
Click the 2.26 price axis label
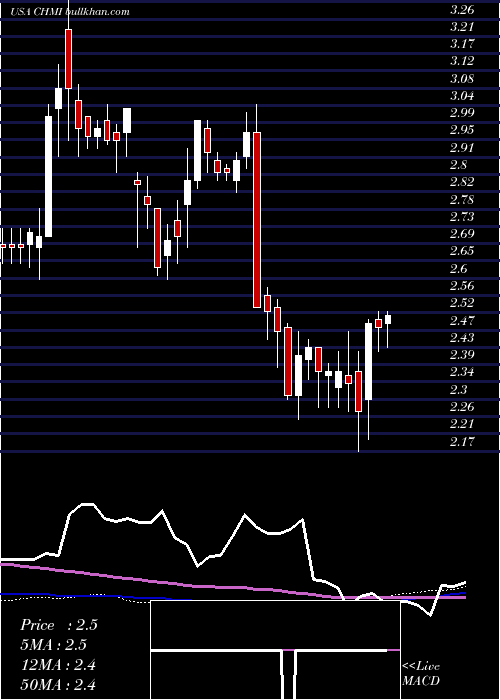[462, 407]
